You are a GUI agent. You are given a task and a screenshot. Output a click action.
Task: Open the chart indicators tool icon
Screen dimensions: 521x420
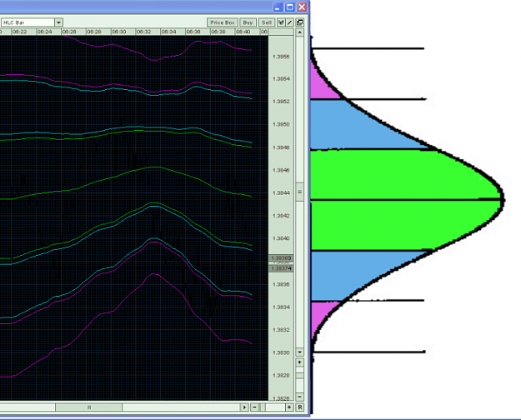(x=281, y=22)
